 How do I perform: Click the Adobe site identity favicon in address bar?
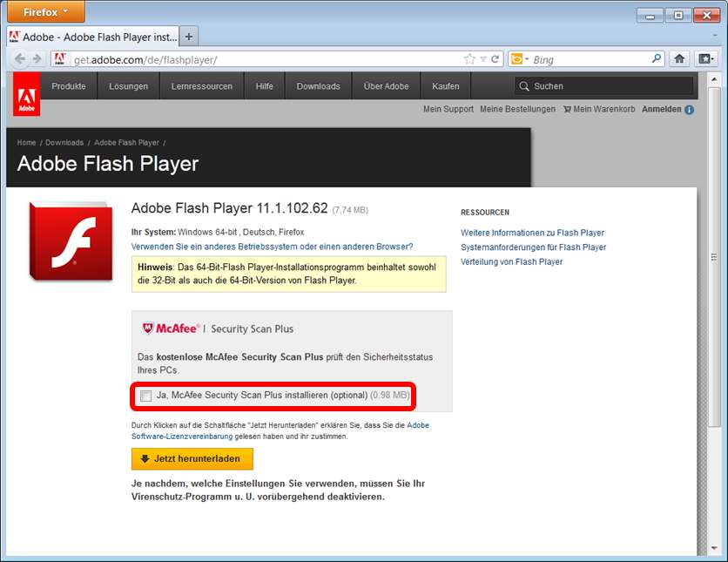click(60, 59)
